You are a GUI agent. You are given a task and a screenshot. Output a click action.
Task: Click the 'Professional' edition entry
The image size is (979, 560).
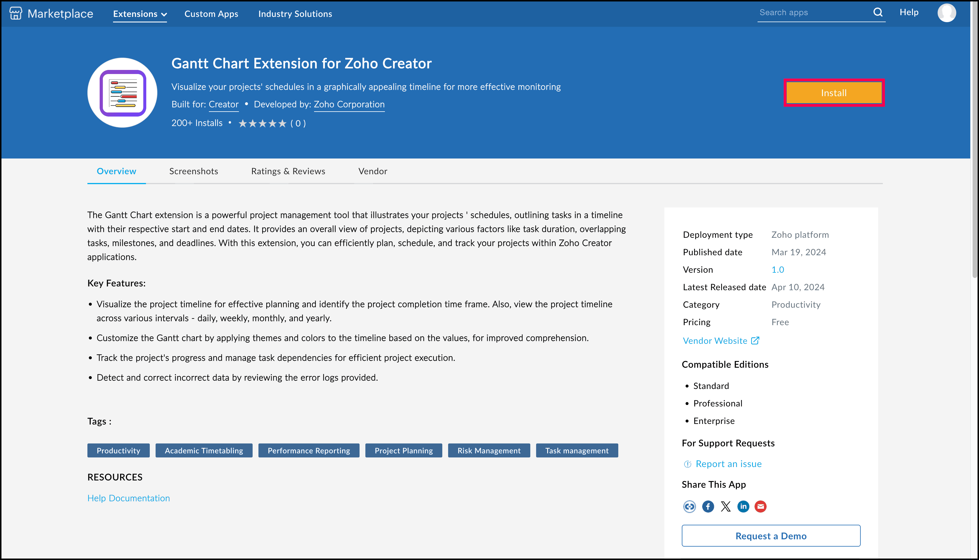tap(718, 404)
